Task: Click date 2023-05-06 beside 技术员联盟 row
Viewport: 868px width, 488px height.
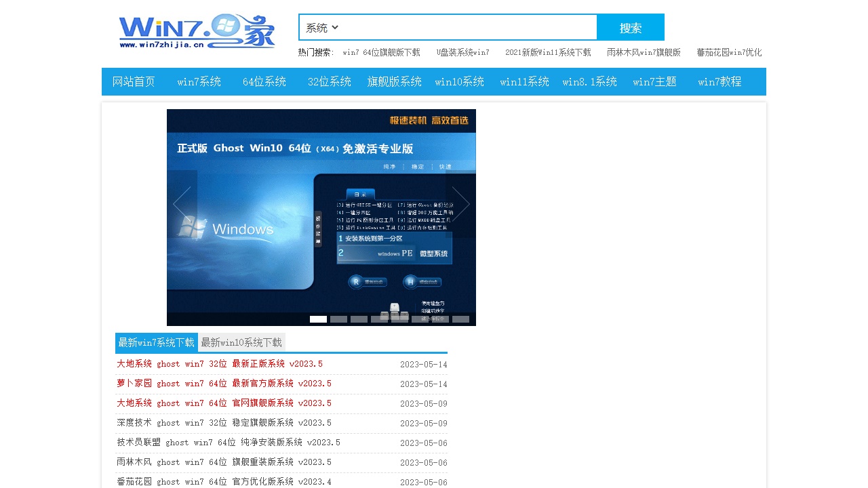Action: click(x=424, y=443)
